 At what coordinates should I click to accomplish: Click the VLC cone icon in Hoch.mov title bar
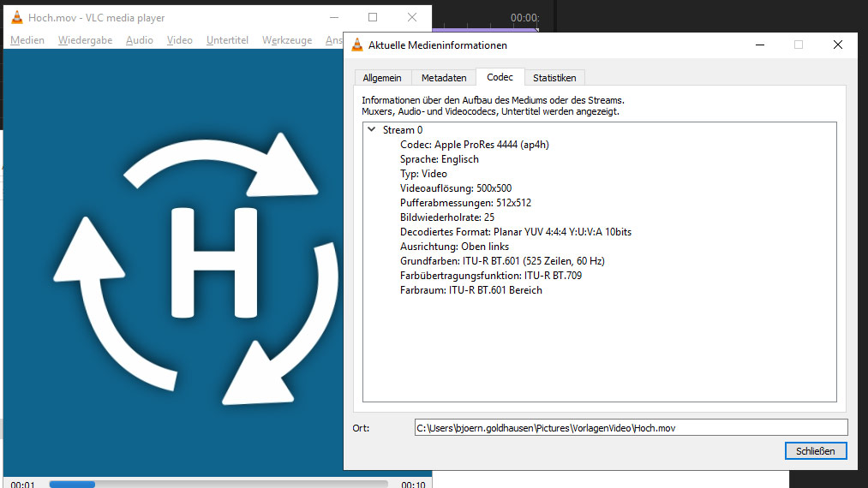[17, 17]
